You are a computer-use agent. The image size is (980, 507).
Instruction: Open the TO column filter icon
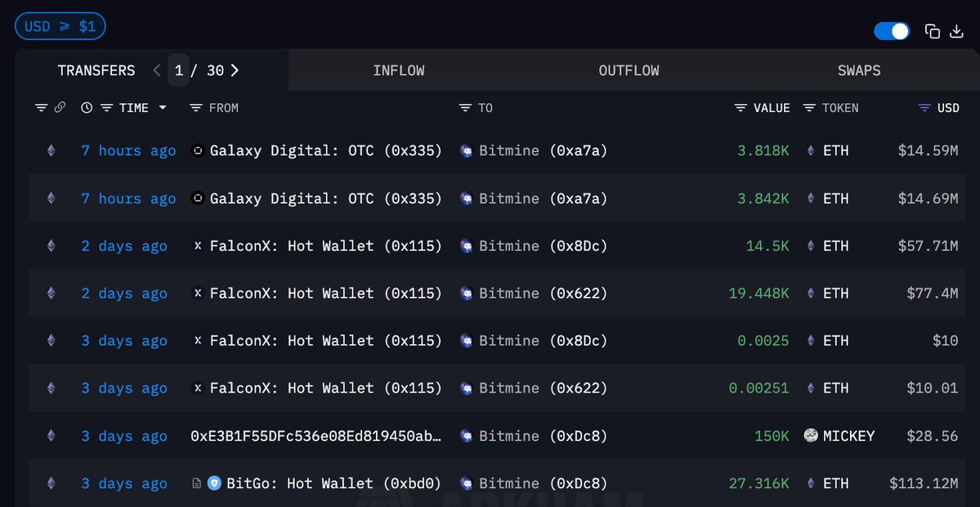click(465, 108)
